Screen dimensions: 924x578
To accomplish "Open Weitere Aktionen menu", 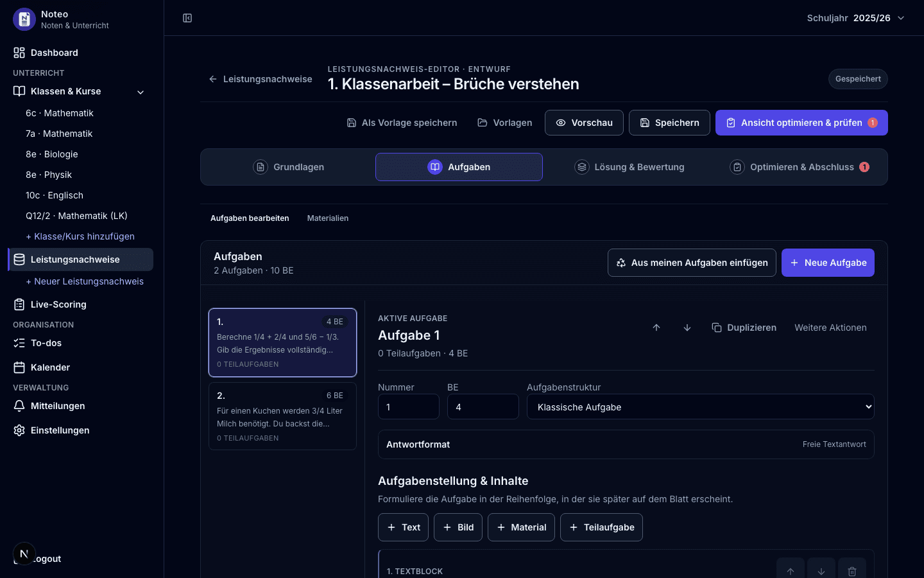I will point(830,328).
